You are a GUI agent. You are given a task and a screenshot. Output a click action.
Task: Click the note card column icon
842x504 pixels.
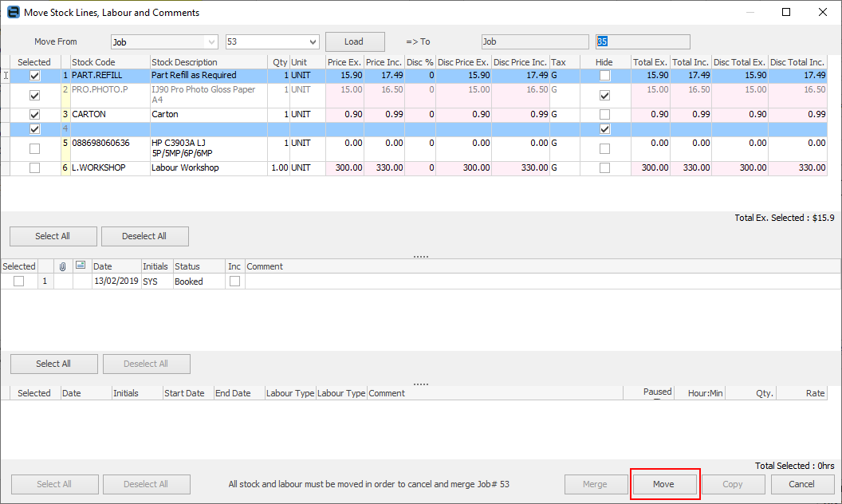[81, 266]
